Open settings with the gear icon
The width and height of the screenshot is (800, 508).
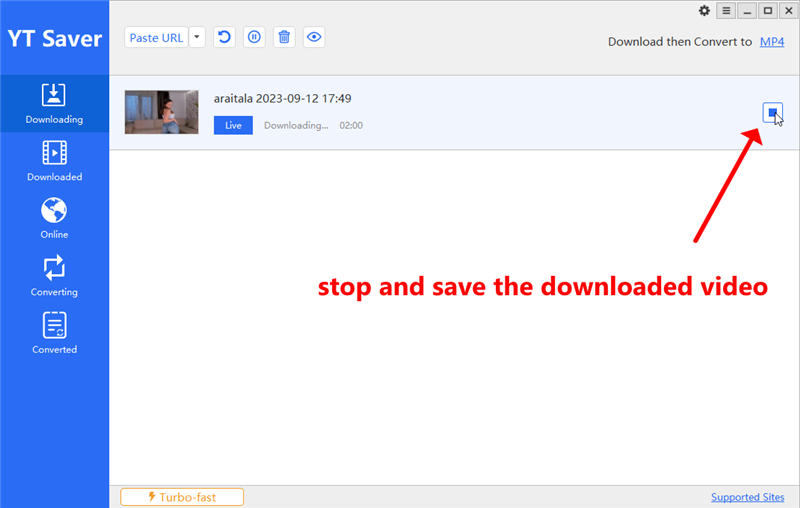(704, 11)
